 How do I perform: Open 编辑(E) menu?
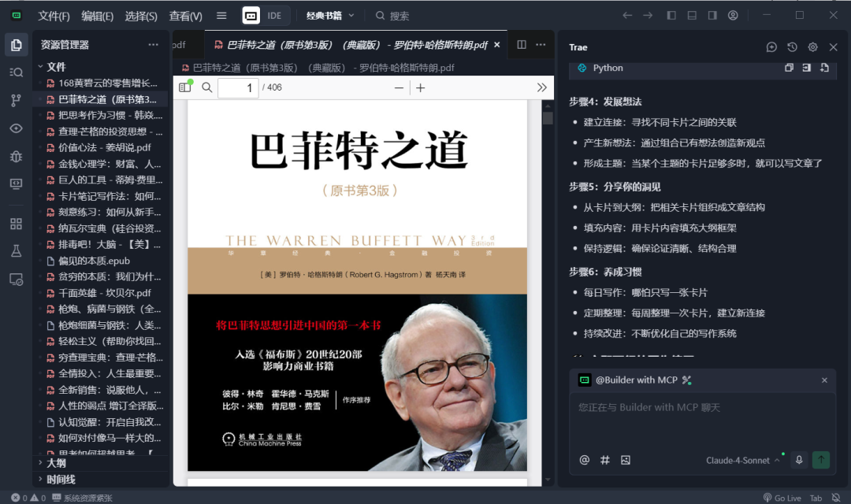[x=97, y=16]
